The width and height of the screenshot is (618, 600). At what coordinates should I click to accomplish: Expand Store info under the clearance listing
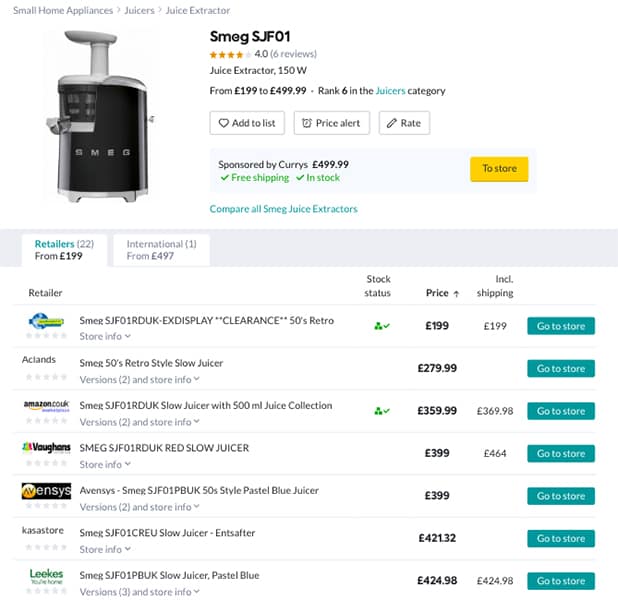coord(105,337)
